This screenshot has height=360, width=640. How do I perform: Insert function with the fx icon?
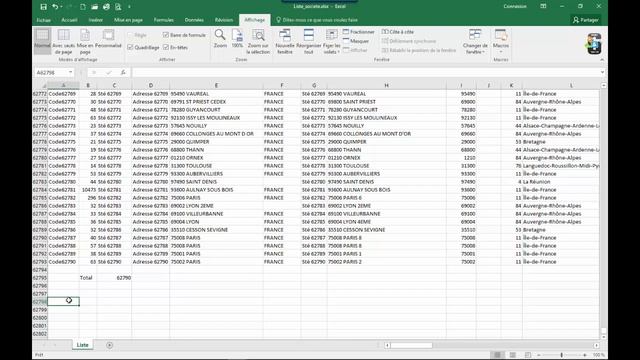pos(123,72)
